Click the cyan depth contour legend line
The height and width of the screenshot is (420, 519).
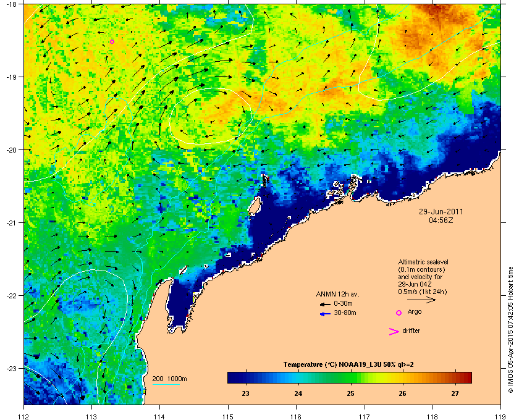pos(166,384)
